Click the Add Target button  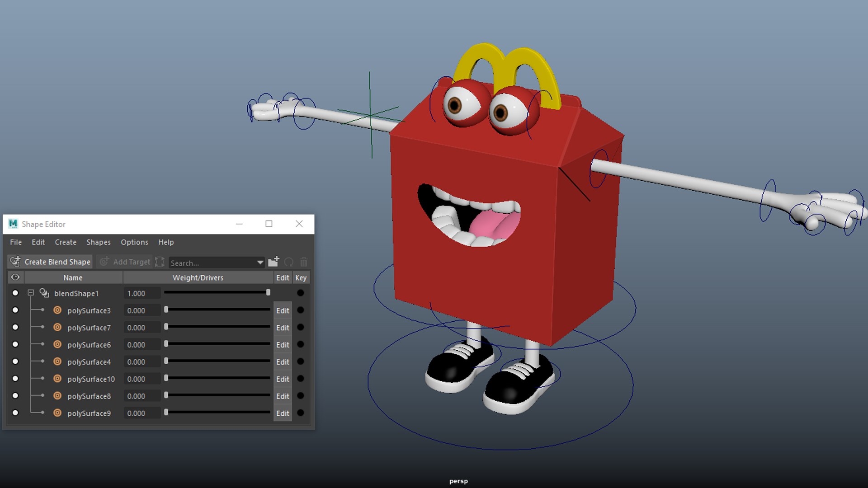tap(125, 262)
